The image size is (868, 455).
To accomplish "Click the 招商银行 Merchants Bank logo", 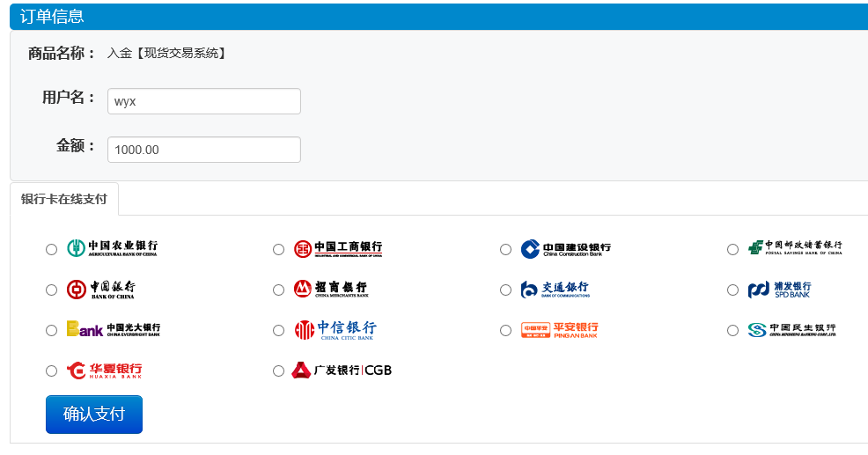I will tap(330, 289).
